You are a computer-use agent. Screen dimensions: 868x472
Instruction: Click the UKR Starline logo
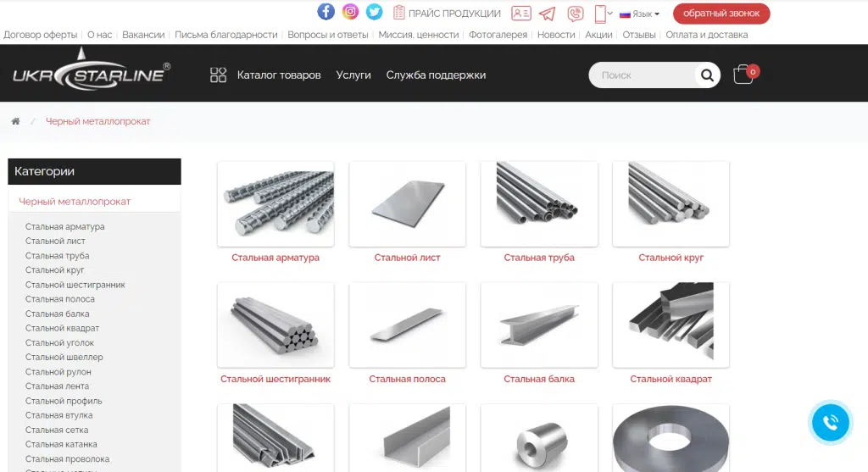coord(92,69)
